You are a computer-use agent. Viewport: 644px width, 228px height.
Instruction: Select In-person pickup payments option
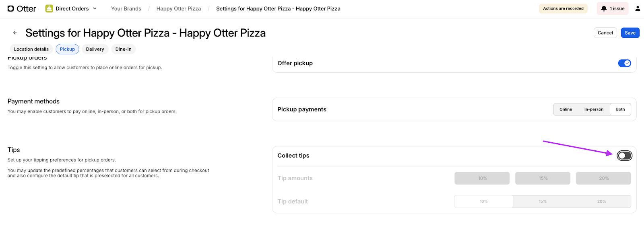pyautogui.click(x=594, y=109)
